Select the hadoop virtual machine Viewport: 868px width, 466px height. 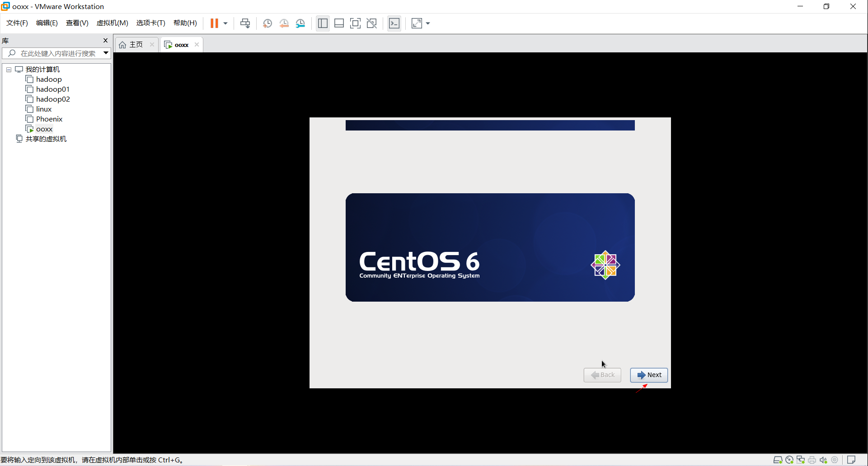[49, 79]
